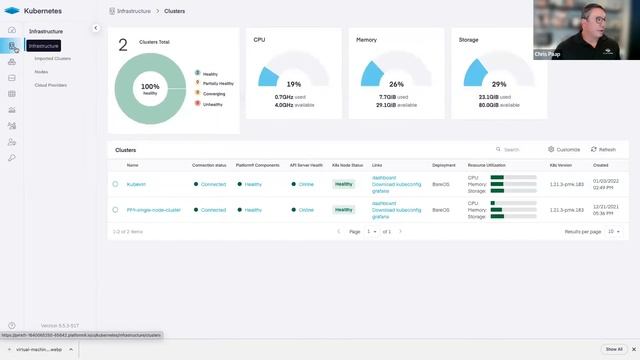Click the Infrastructure breadcrumb icon
Image resolution: width=640 pixels, height=360 pixels.
[112, 11]
